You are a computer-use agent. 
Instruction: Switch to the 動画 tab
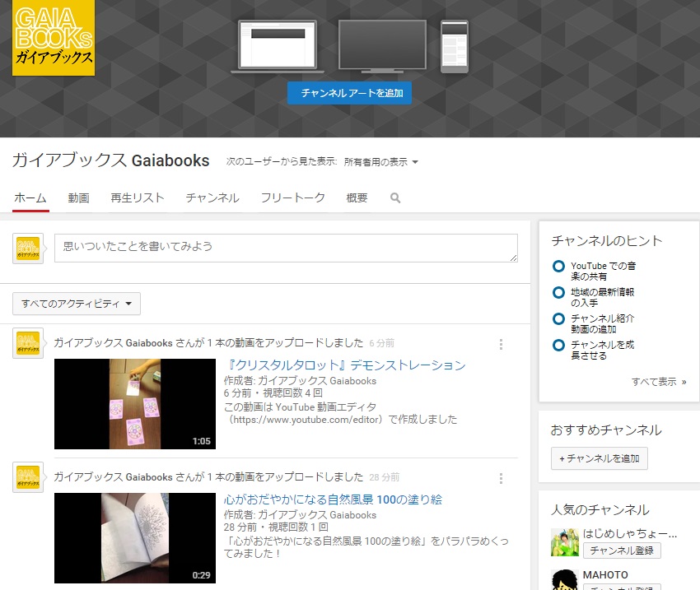78,197
